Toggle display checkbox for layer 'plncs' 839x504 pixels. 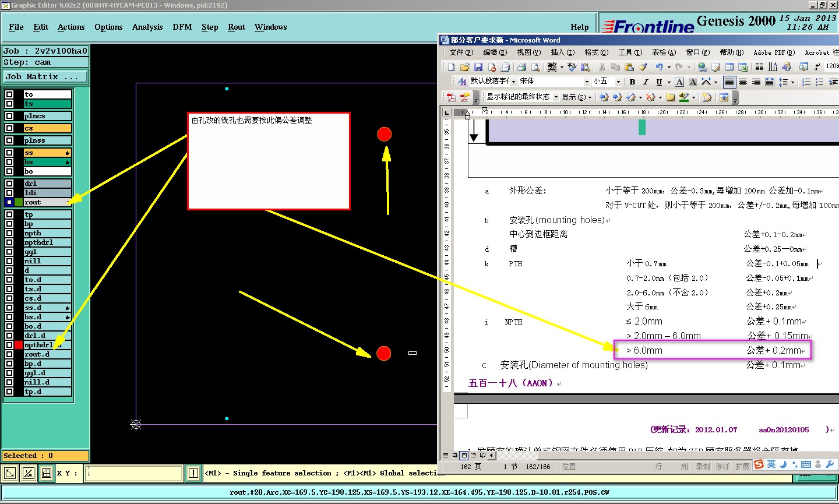9,116
